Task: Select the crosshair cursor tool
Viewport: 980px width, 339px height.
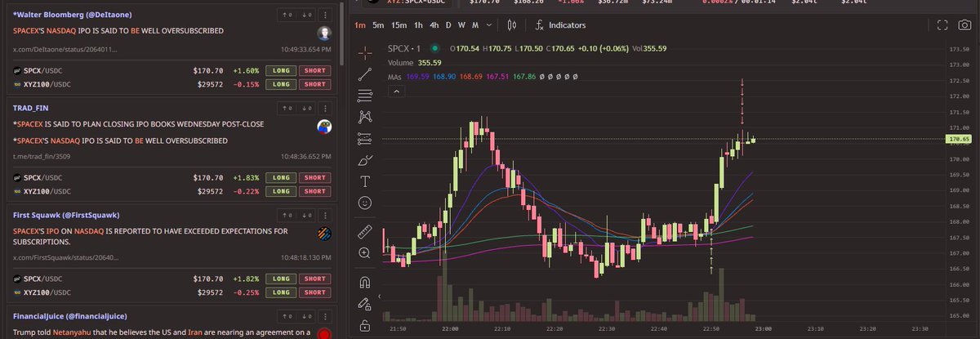Action: [x=365, y=52]
